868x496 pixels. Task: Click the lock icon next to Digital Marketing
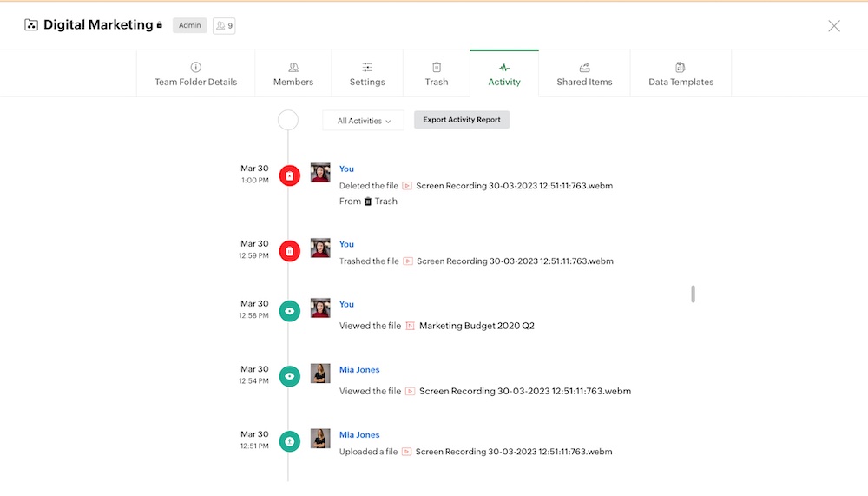click(x=160, y=25)
